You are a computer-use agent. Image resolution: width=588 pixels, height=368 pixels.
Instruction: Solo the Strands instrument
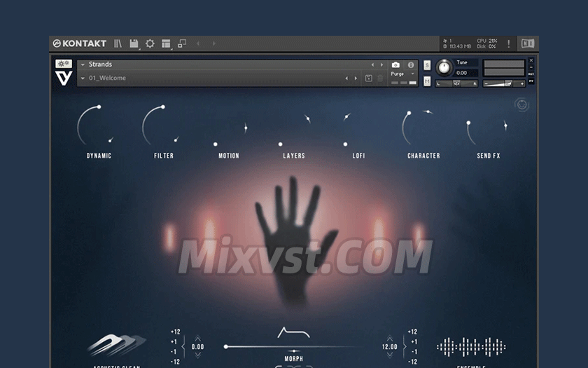click(x=427, y=65)
